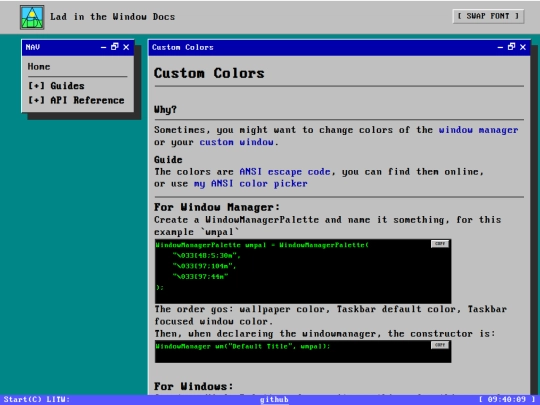The width and height of the screenshot is (540, 405).
Task: Open the github link in taskbar
Action: [274, 399]
